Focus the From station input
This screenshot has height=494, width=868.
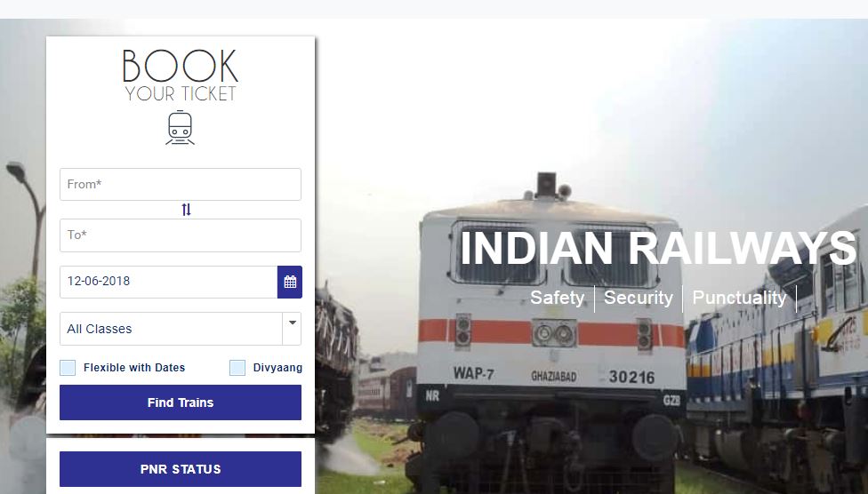click(x=181, y=184)
